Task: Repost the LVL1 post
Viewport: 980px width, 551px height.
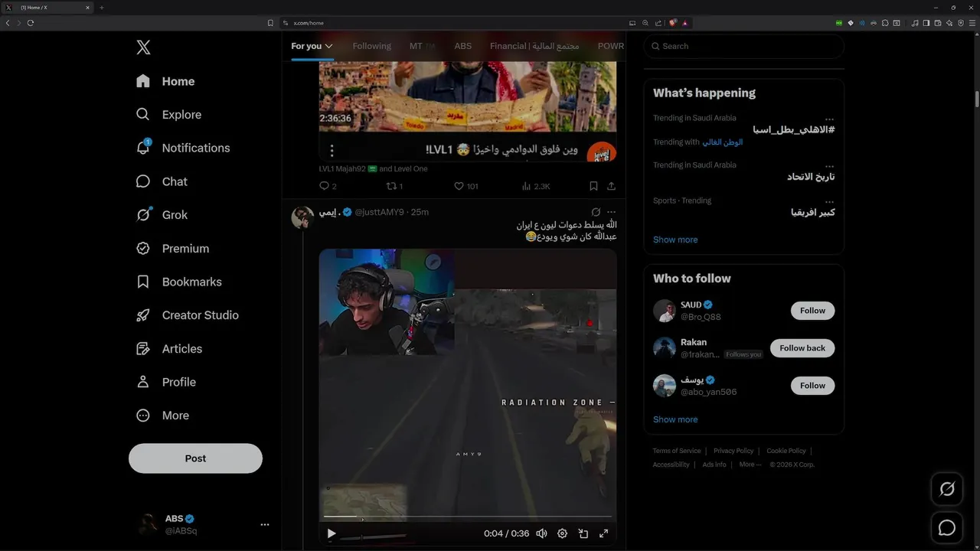Action: [x=394, y=186]
